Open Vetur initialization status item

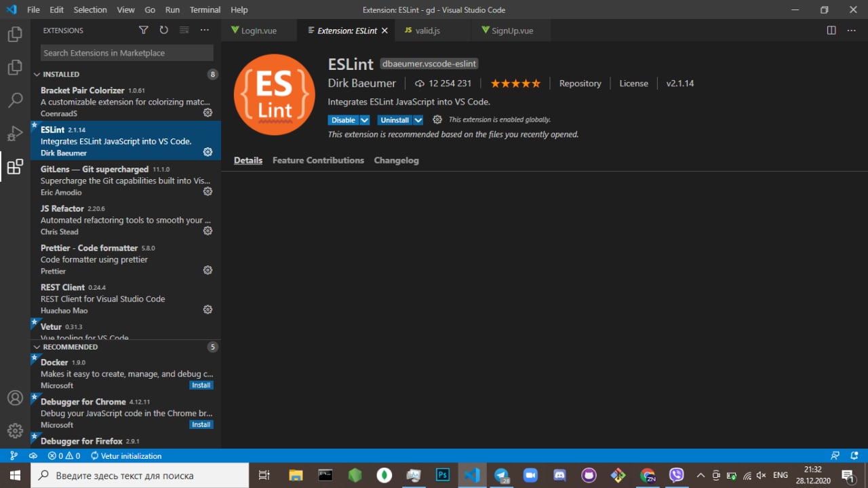pyautogui.click(x=125, y=456)
